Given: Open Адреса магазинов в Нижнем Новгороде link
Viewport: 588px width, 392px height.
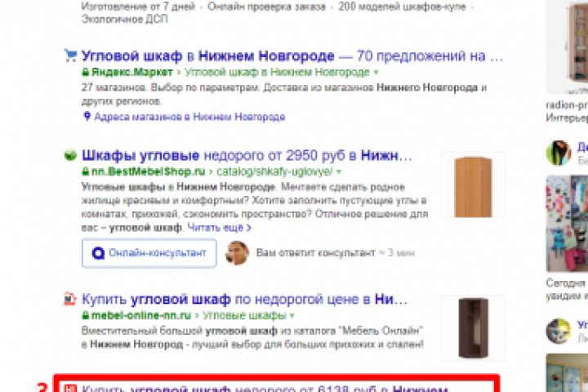Looking at the screenshot, I should [189, 117].
